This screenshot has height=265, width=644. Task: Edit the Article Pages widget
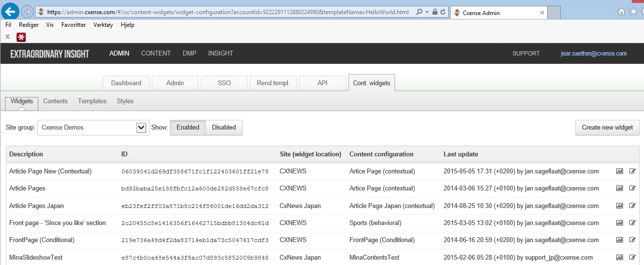(x=633, y=189)
